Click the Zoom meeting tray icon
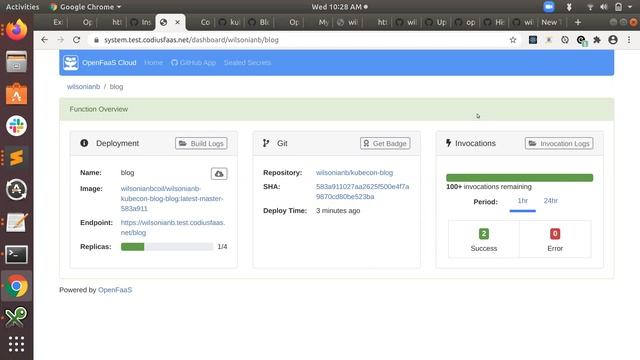Viewport: 640px width, 360px height. 549,7
